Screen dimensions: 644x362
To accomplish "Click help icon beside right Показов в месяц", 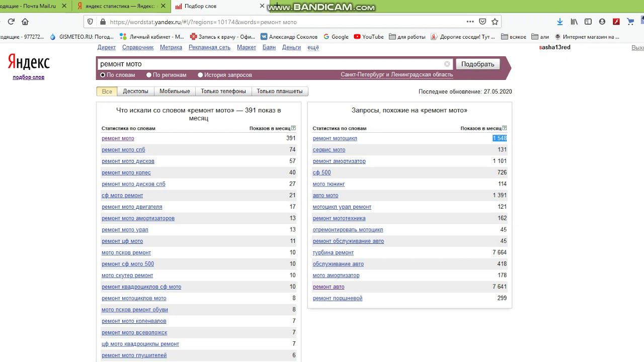I will tap(505, 128).
